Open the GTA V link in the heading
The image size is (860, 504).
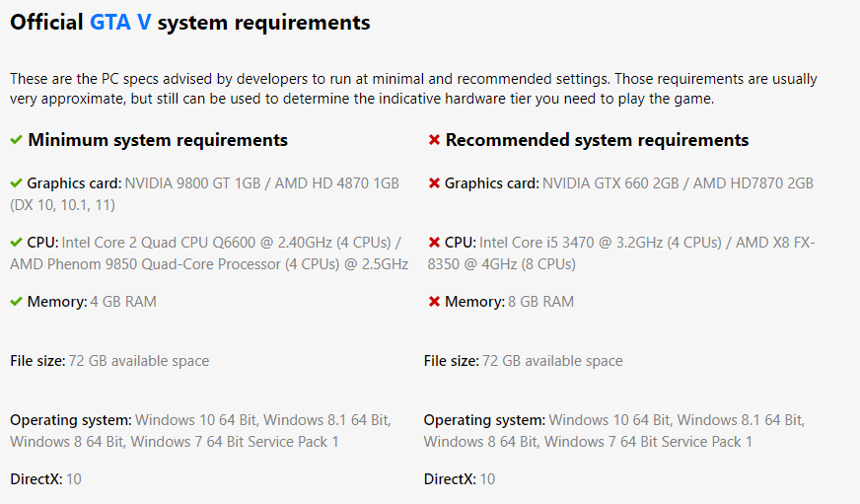(x=121, y=23)
